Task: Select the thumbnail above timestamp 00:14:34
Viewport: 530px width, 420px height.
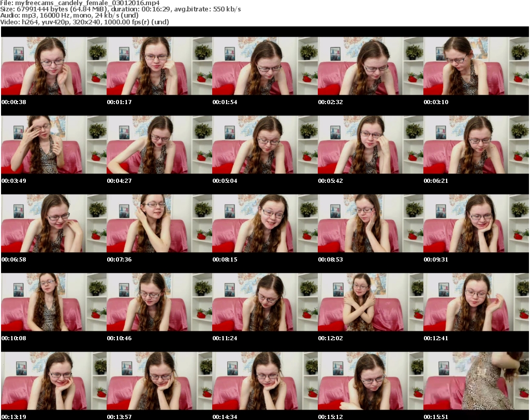Action: pos(264,381)
